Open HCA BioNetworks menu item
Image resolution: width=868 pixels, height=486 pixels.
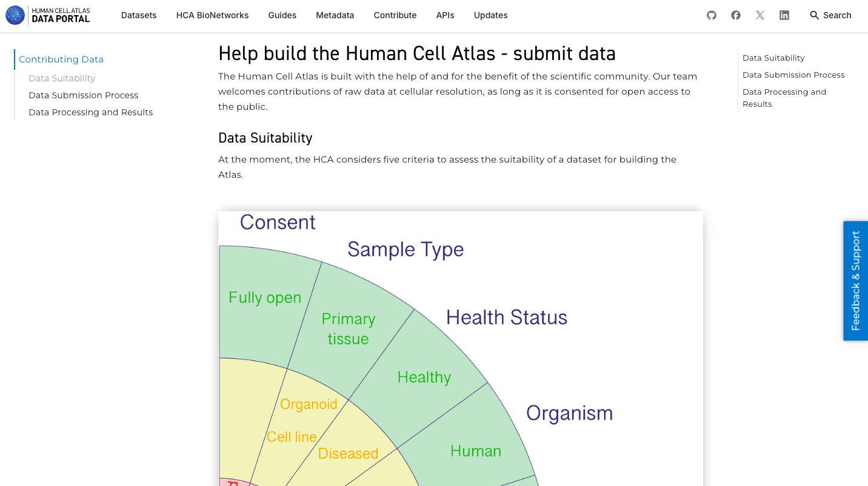click(x=212, y=15)
